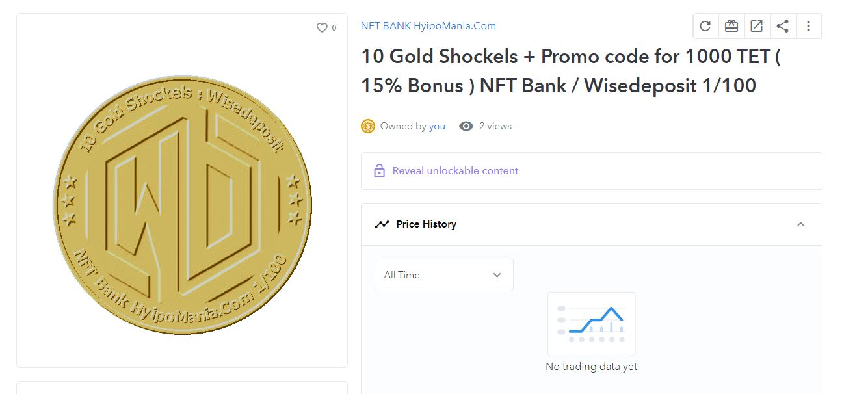Click the "you" owner link
Screen dimensions: 868x394
[x=437, y=126]
